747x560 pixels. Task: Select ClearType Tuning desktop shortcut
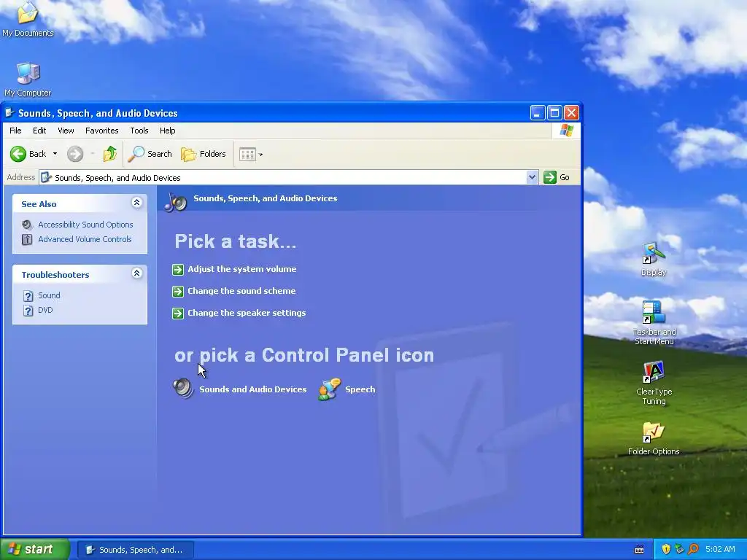654,382
